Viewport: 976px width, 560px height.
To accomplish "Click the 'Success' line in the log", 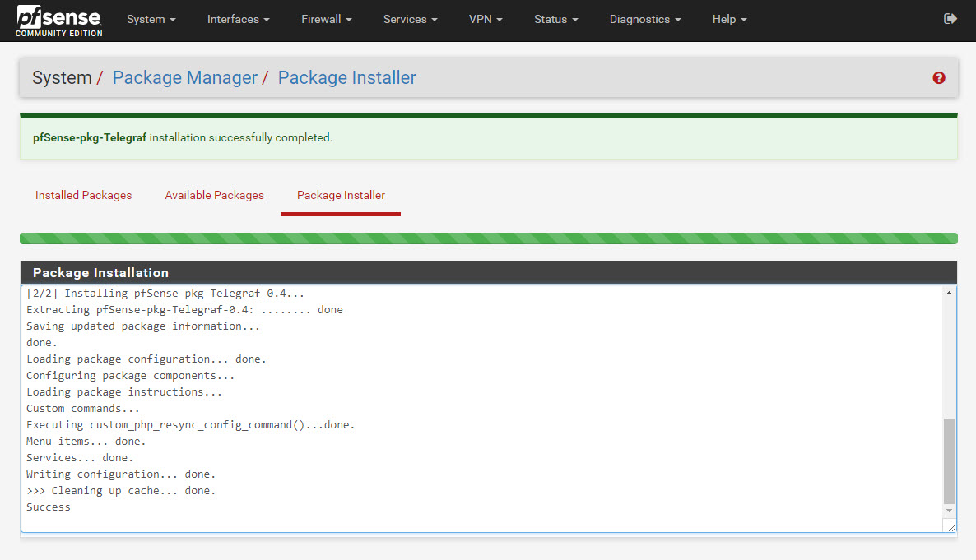I will (49, 507).
